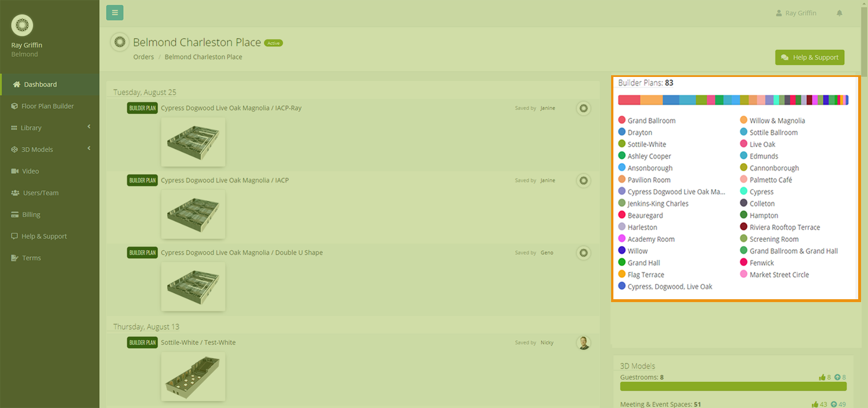The image size is (868, 408).
Task: Select Hampton legend entry
Action: [x=759, y=215]
